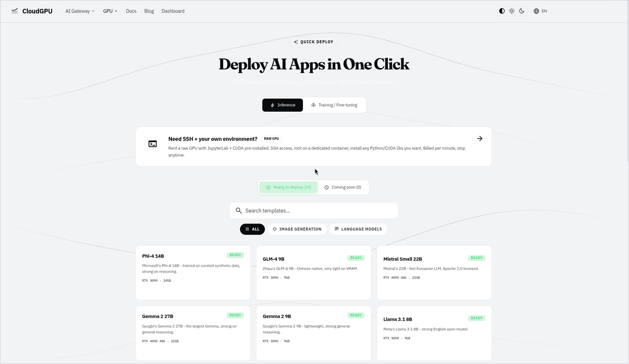
Task: Click 'RTX 4090 48G · 21GB' spec text
Action: click(402, 278)
